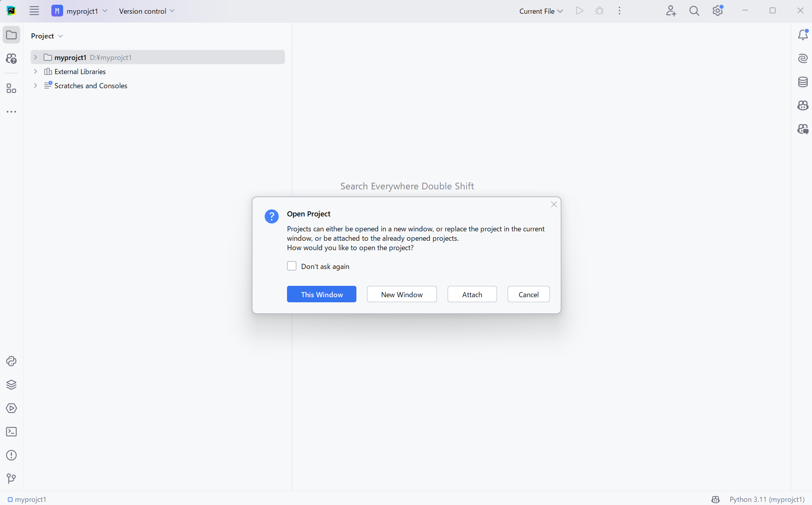Image resolution: width=812 pixels, height=505 pixels.
Task: Open the Database tool window icon
Action: pyautogui.click(x=803, y=82)
